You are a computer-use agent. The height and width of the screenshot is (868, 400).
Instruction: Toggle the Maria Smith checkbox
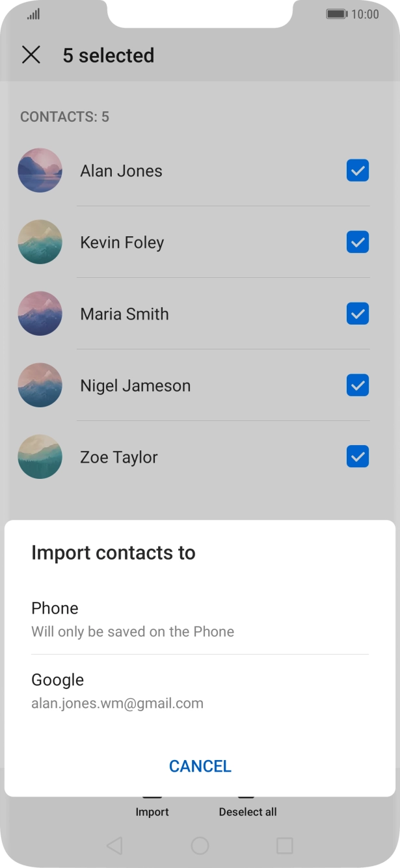pyautogui.click(x=358, y=314)
